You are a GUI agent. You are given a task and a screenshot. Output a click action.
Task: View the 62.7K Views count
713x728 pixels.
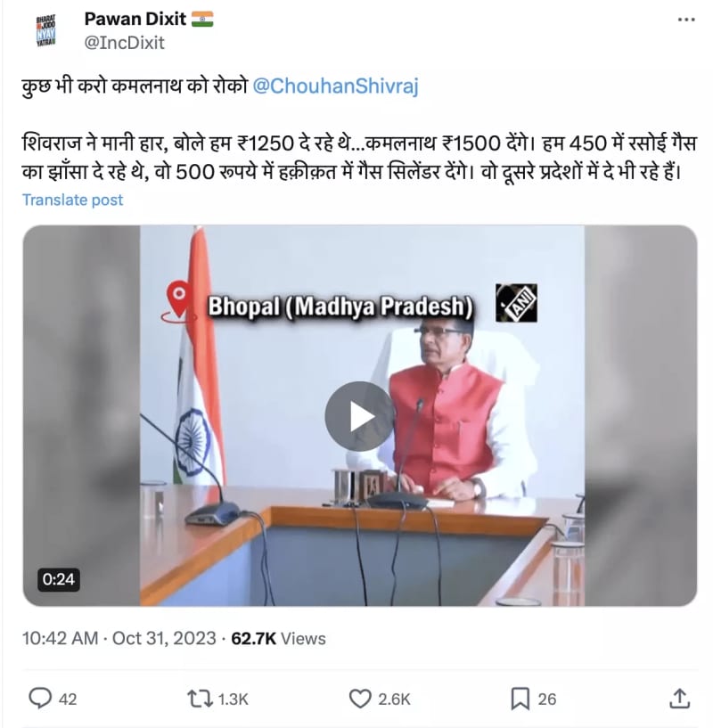278,638
